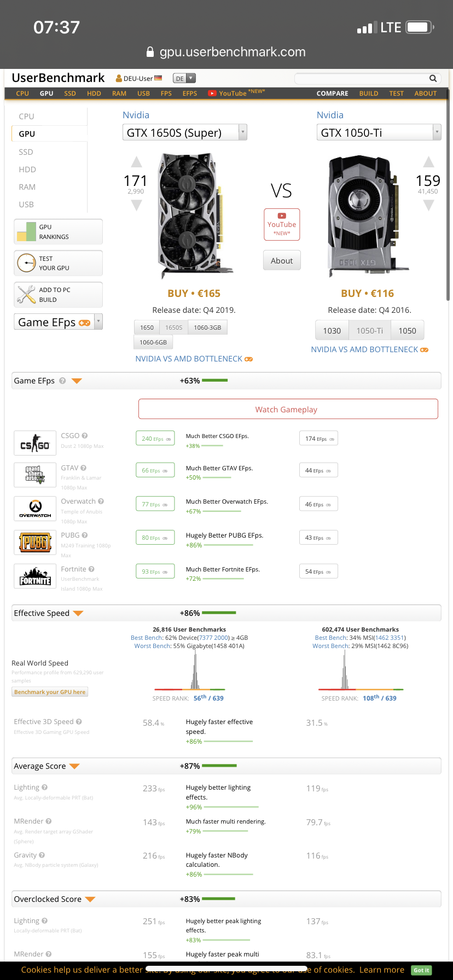Click help icon next to CSGO
453x980 pixels.
[85, 436]
